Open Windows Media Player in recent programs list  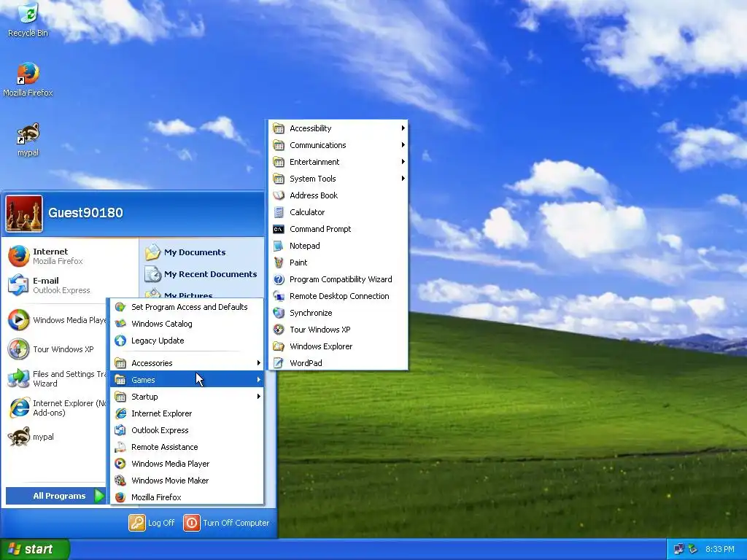point(56,320)
